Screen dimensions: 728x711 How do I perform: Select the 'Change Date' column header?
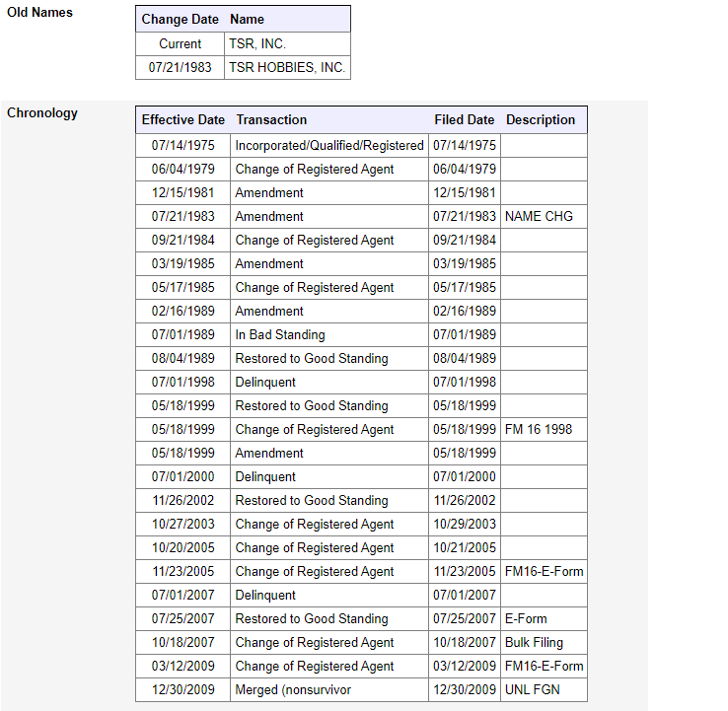tap(181, 20)
